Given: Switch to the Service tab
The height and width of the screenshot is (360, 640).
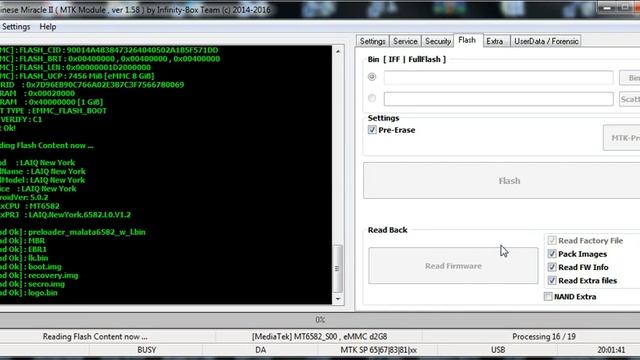Looking at the screenshot, I should coord(405,41).
